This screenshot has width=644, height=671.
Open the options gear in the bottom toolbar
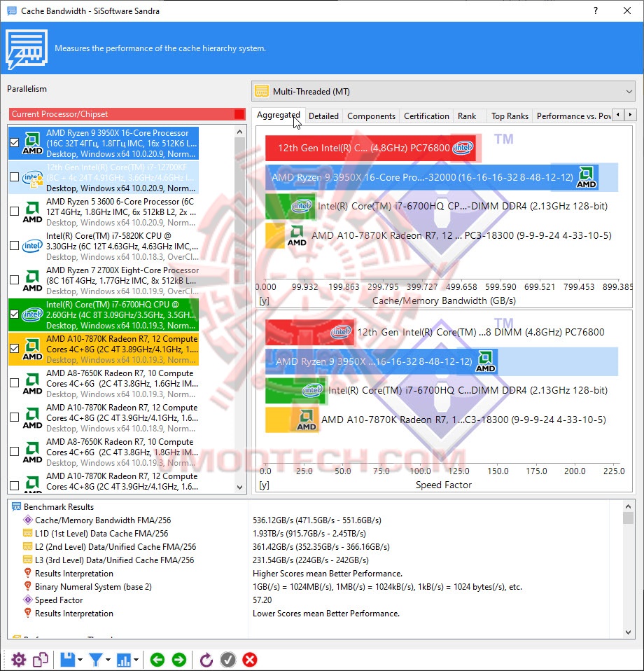click(19, 660)
